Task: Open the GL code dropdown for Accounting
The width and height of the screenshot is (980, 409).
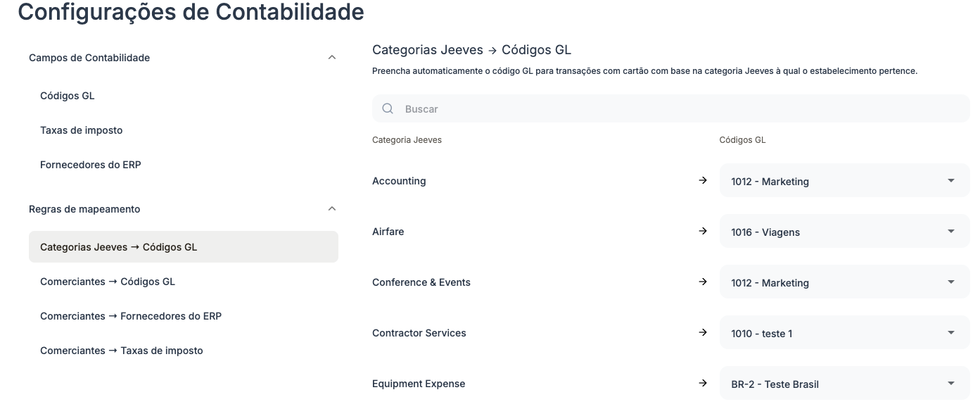Action: [x=844, y=181]
